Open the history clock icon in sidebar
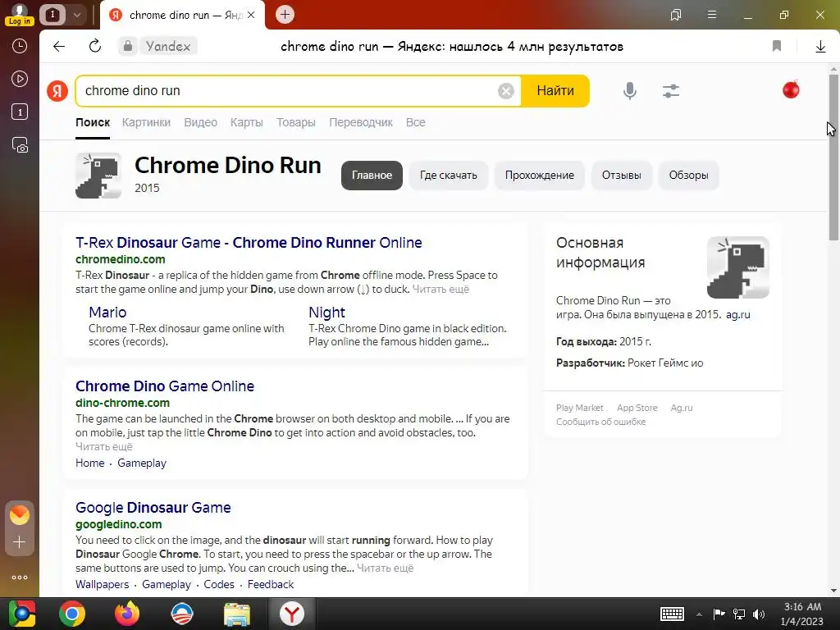 20,46
